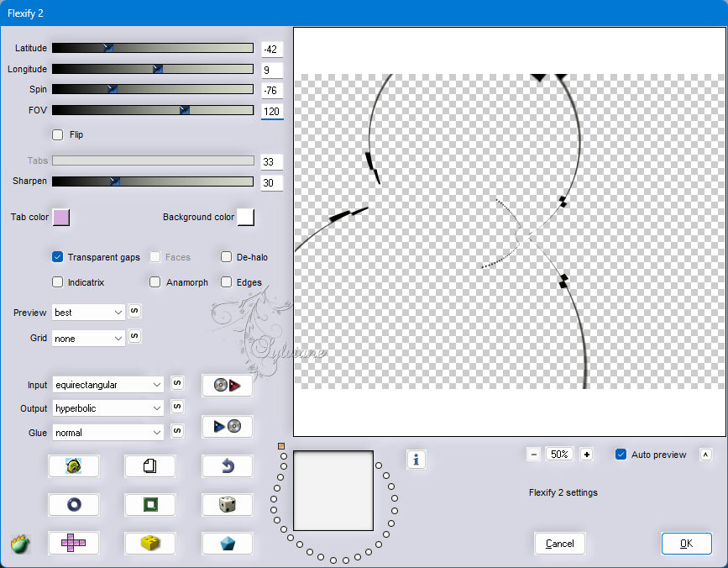The height and width of the screenshot is (568, 728).
Task: Collapse panel with caret button beside Auto preview
Action: (705, 455)
